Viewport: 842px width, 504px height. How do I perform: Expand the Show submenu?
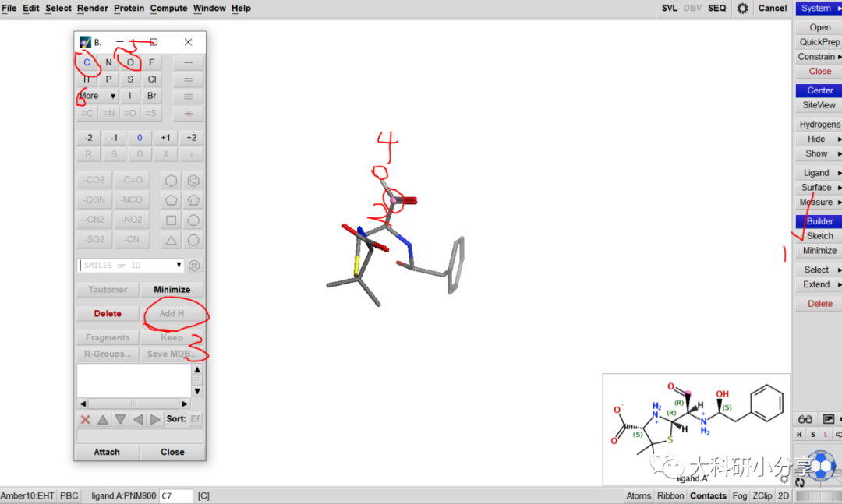819,153
